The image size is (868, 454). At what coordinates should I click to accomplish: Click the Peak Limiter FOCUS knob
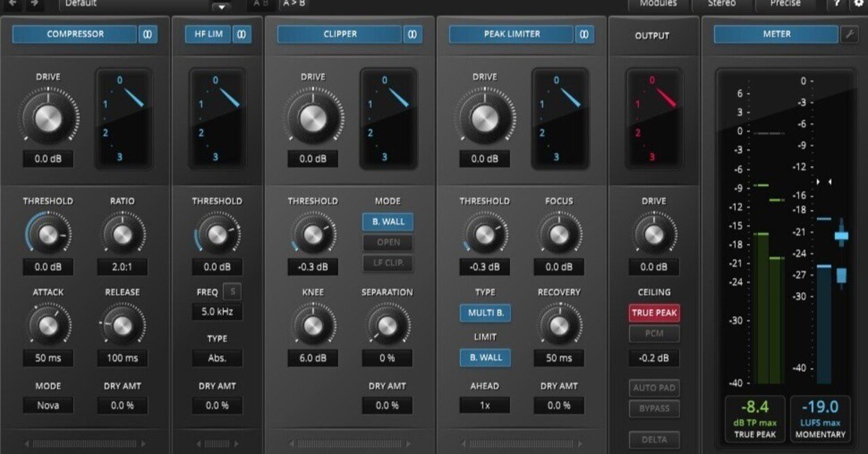tap(559, 235)
